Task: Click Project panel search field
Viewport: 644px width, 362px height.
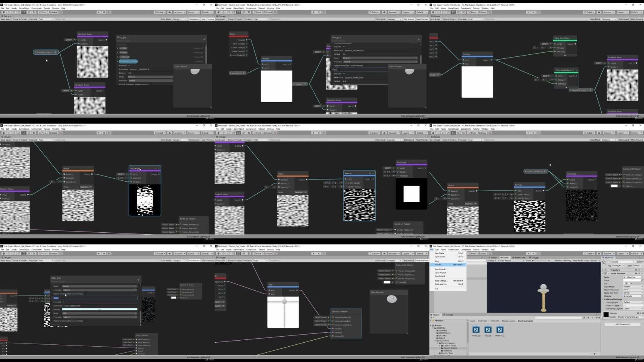Action: [x=559, y=318]
